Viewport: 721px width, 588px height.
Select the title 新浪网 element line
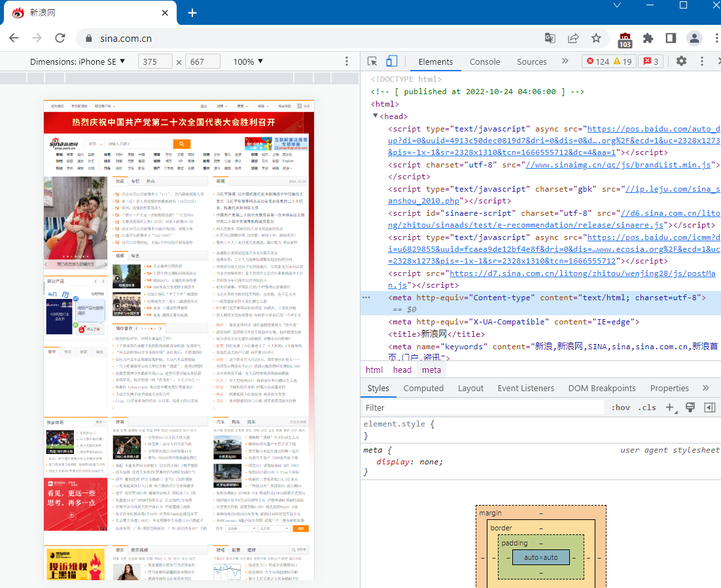pyautogui.click(x=436, y=334)
